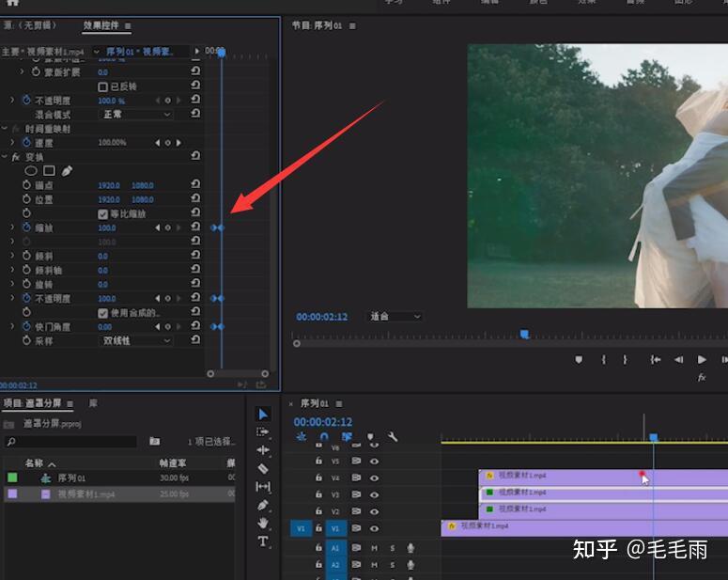Select the Type (T) tool
Viewport: 728px width, 580px height.
263,541
